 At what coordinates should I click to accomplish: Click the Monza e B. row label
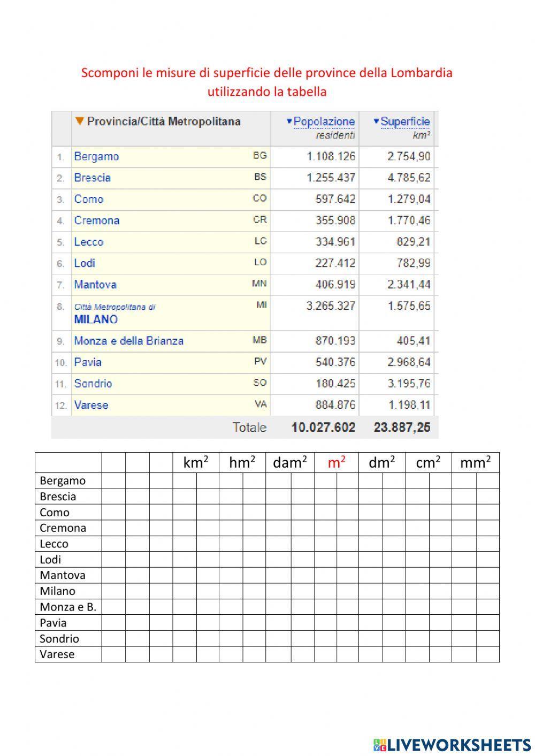point(68,607)
